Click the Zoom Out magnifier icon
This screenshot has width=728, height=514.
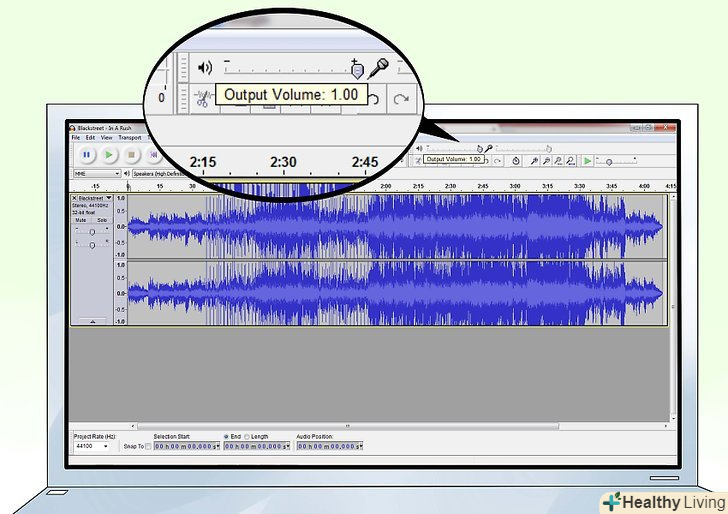(x=546, y=161)
